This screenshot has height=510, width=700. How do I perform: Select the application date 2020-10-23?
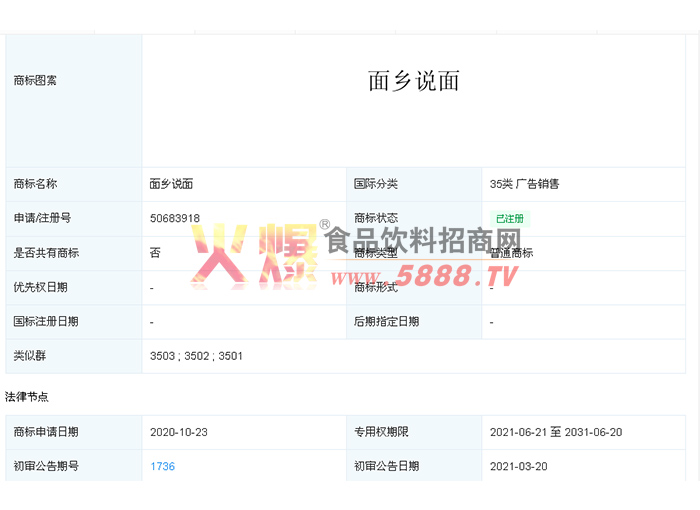click(178, 432)
